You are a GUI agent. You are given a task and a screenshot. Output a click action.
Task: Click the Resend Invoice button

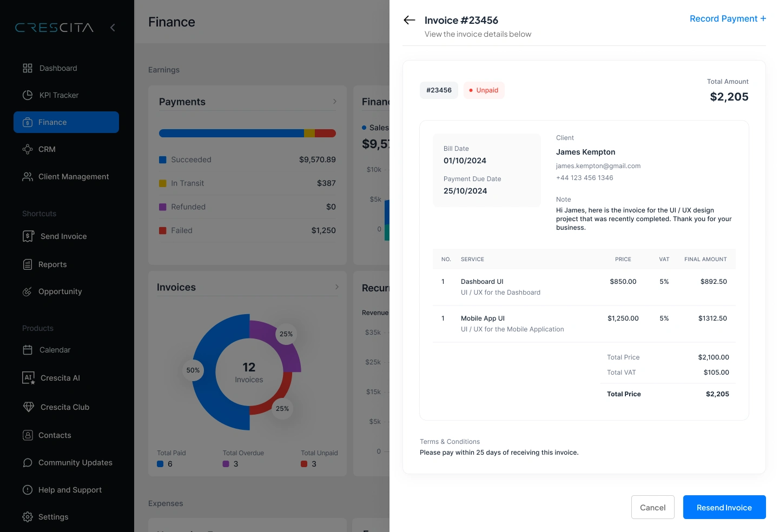tap(724, 507)
